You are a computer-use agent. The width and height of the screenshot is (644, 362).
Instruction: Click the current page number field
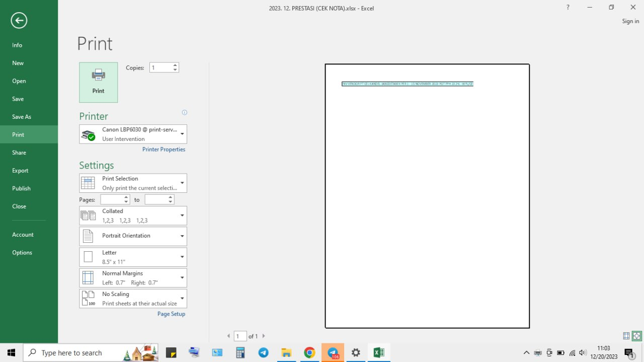(x=240, y=336)
